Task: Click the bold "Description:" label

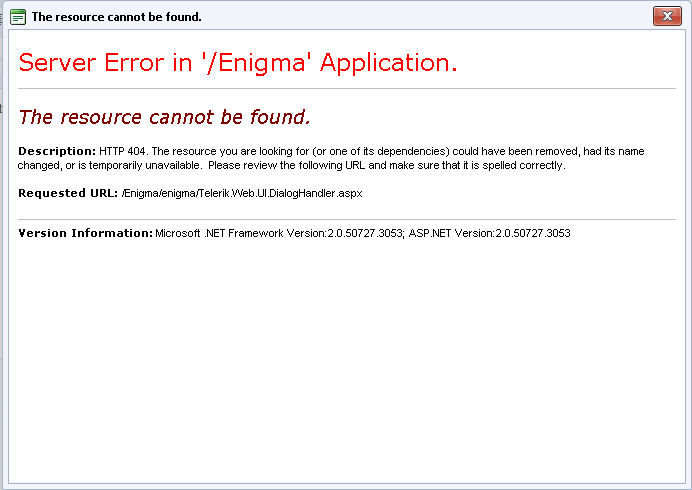Action: tap(57, 151)
